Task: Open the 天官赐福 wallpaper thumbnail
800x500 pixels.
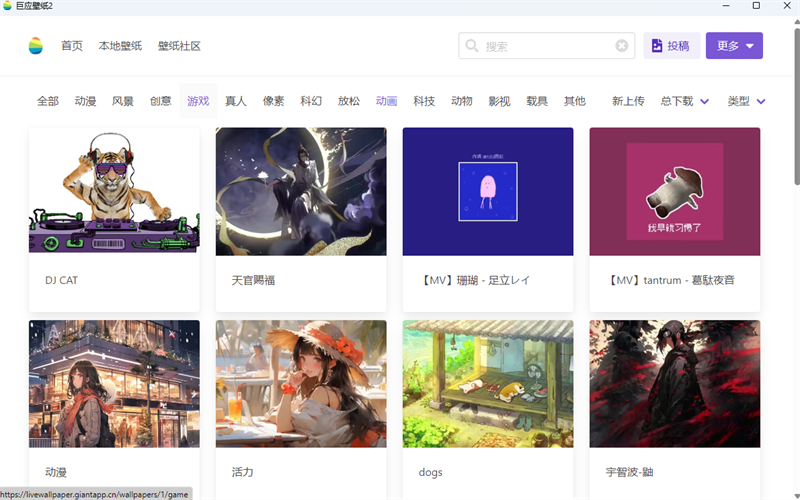Action: pyautogui.click(x=301, y=191)
